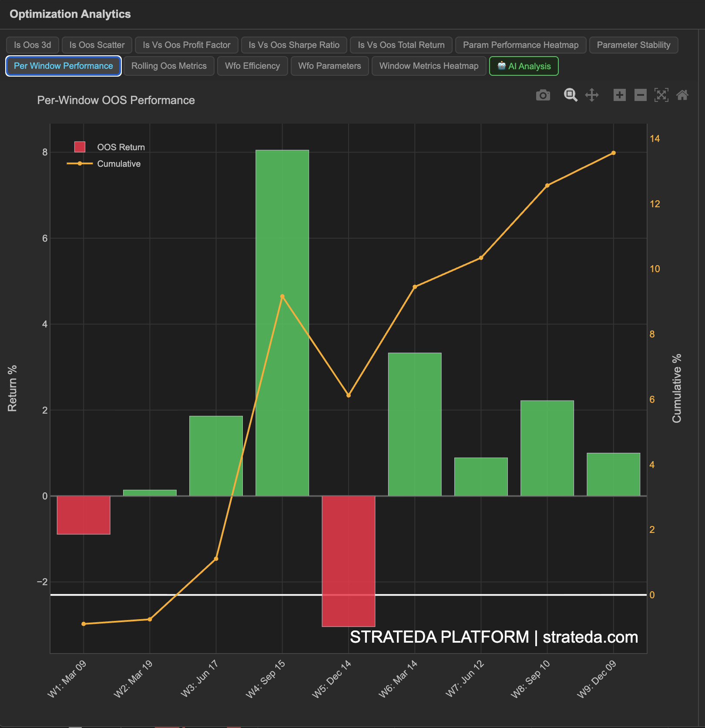
Task: Open the Wfo Efficiency tab
Action: (252, 66)
